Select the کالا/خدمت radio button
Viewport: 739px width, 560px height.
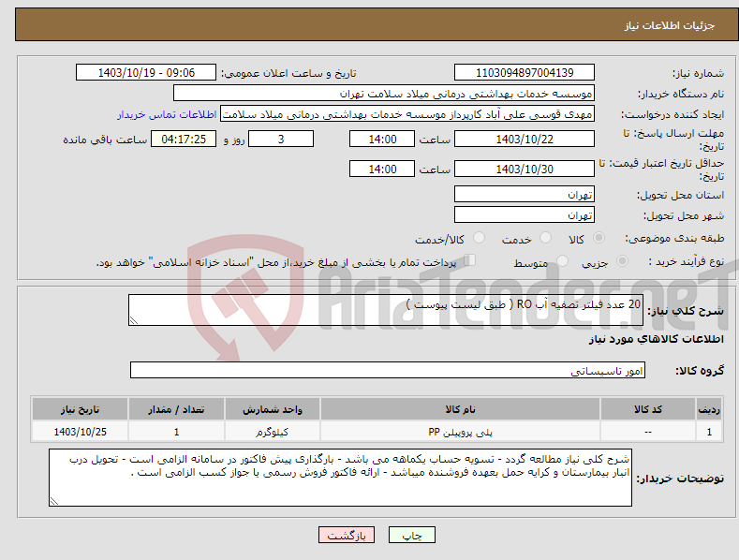(x=479, y=238)
